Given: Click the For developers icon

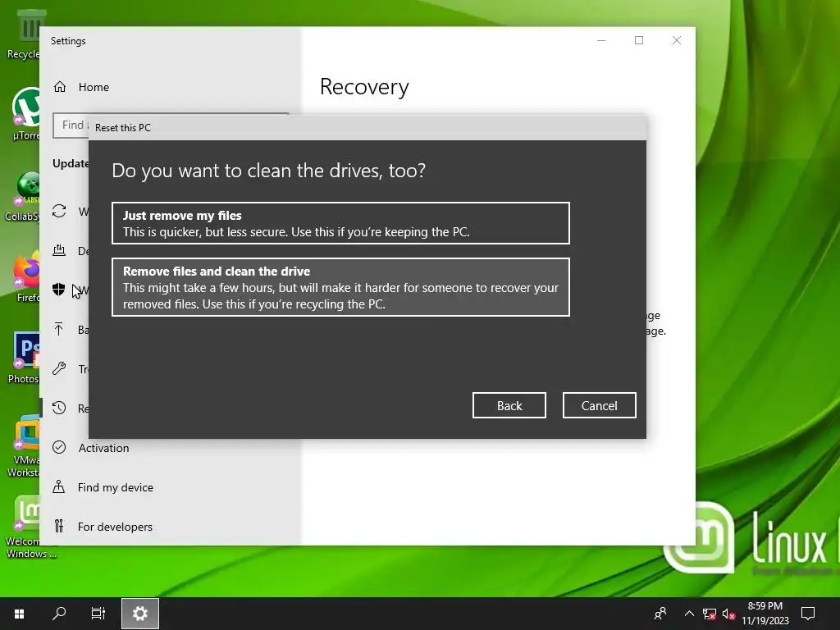Looking at the screenshot, I should (59, 526).
